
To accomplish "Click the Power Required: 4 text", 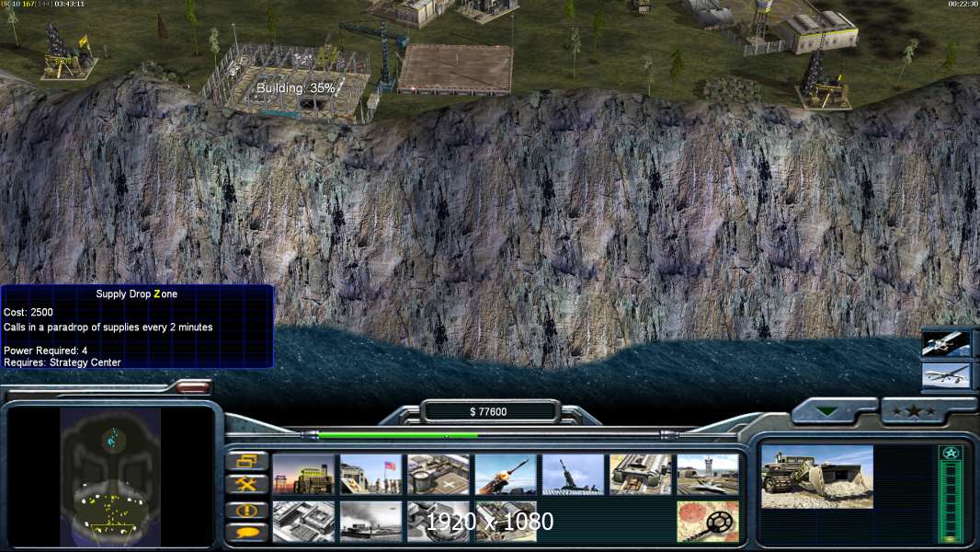I will 46,351.
